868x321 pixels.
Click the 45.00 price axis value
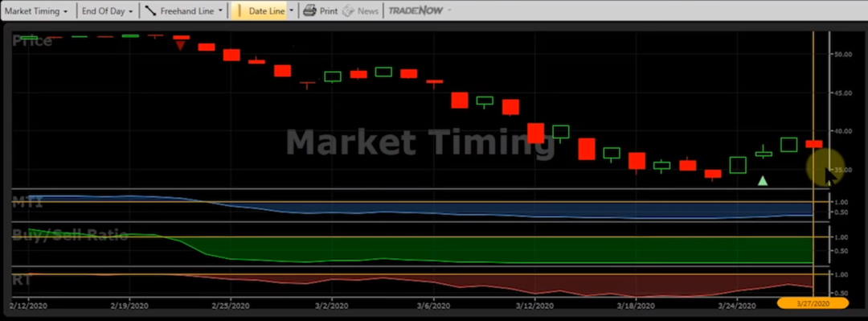click(x=842, y=93)
